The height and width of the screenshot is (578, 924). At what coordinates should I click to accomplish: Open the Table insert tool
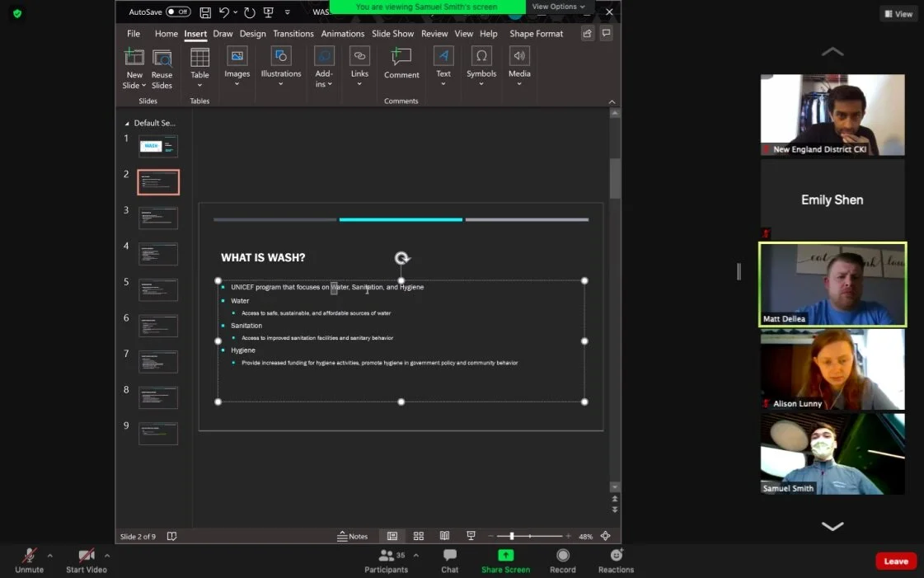coord(199,67)
